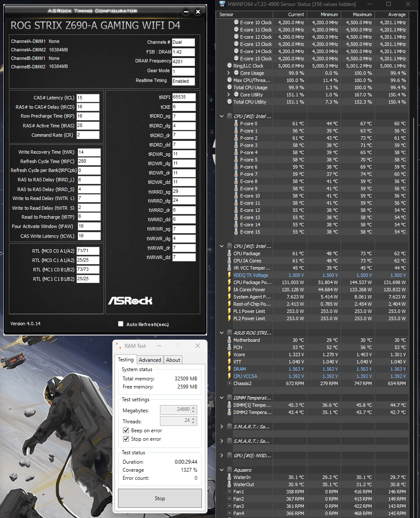Collapse the DIMM Temperature sensor group
Screen dimensions: 420x518
[222, 398]
